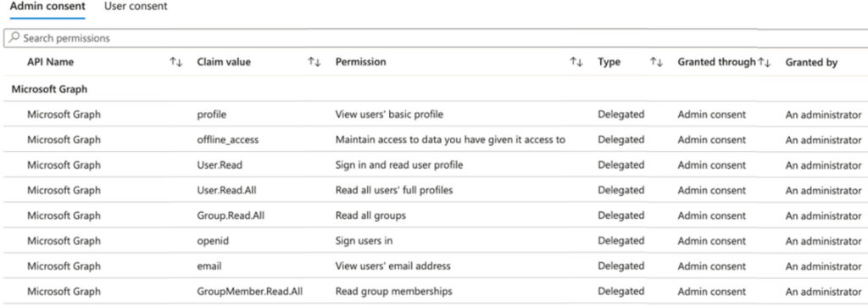Select the User.Read claim row
The width and height of the screenshot is (868, 307).
[x=434, y=165]
